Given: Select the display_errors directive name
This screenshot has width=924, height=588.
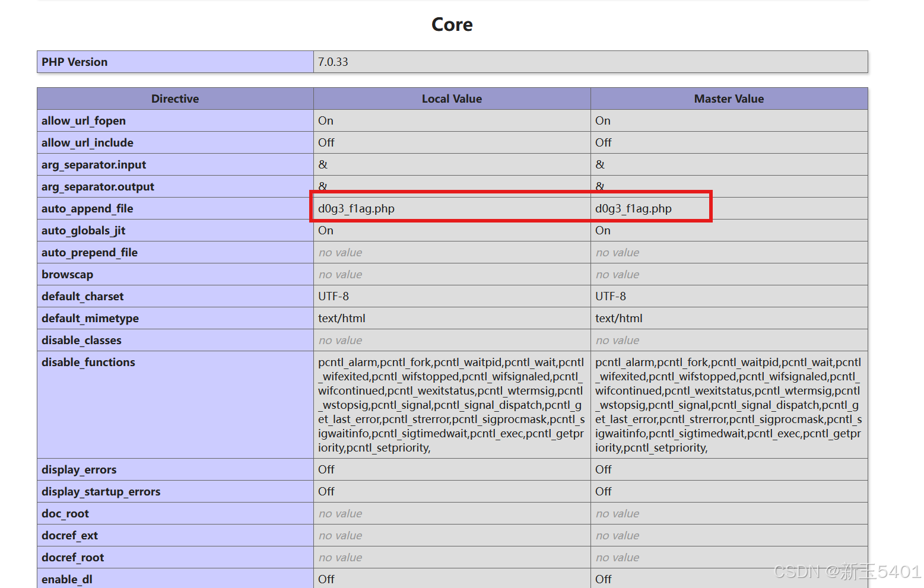Looking at the screenshot, I should pyautogui.click(x=79, y=470).
